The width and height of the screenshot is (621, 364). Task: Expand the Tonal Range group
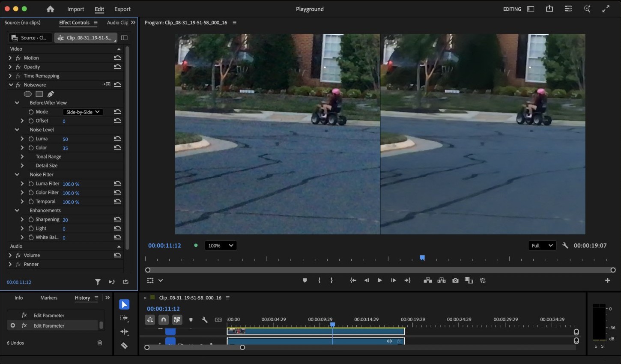(22, 157)
